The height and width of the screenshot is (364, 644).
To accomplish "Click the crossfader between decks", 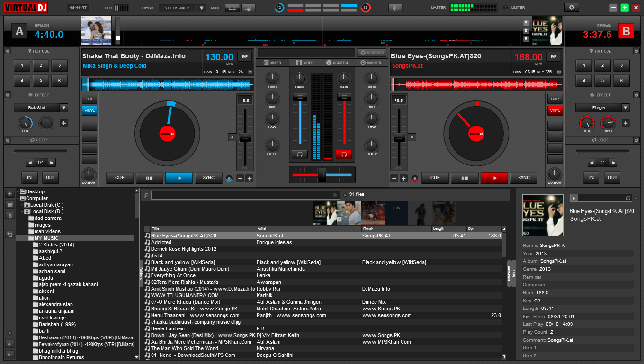I will pos(322,174).
